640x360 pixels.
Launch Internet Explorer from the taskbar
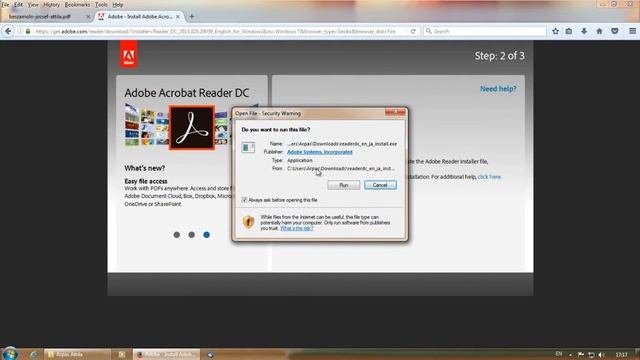[x=33, y=354]
